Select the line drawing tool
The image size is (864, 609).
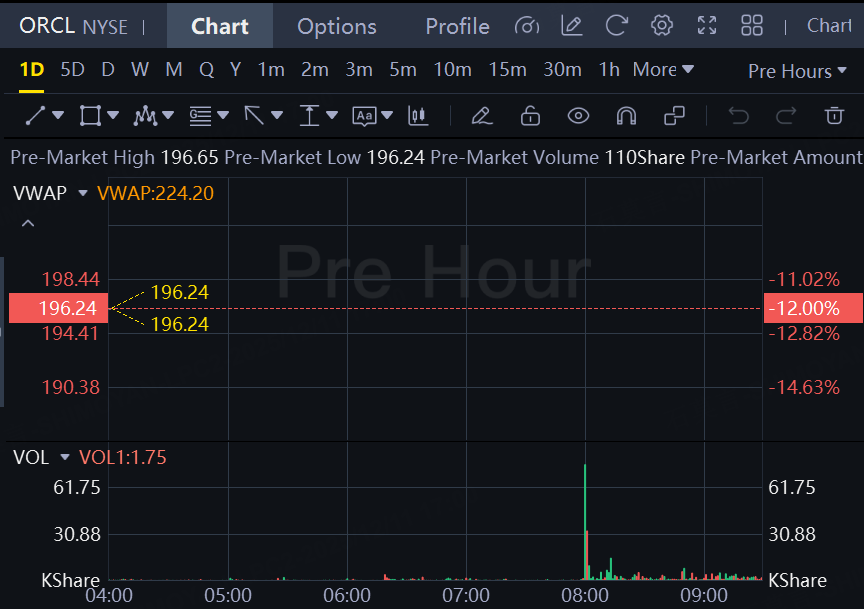point(35,116)
